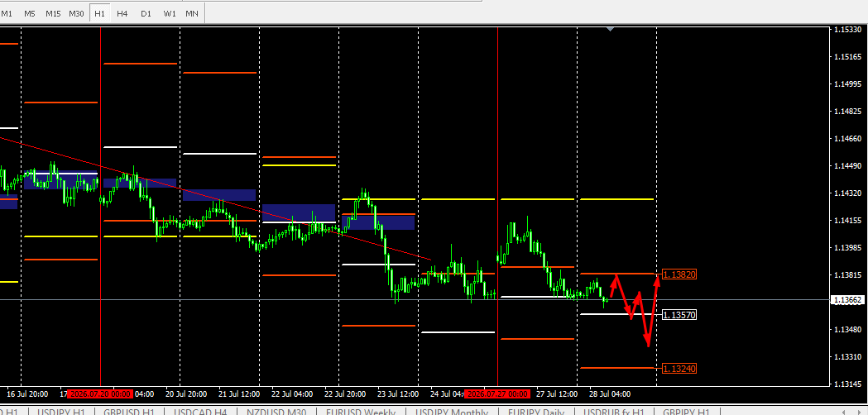Screen dimensions: 868x415
Task: Click the 1.13145 price scale value
Action: pos(847,384)
